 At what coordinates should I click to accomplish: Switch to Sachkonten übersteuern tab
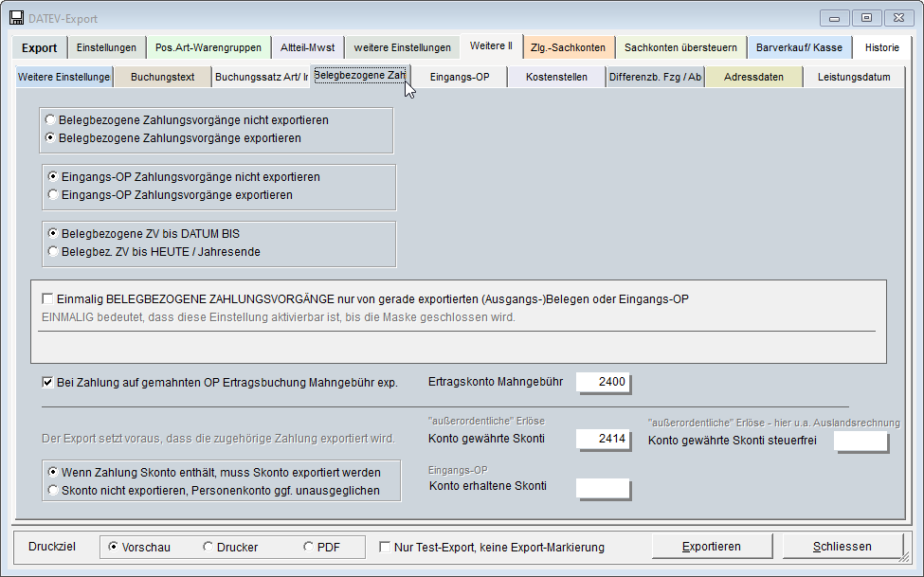(680, 47)
